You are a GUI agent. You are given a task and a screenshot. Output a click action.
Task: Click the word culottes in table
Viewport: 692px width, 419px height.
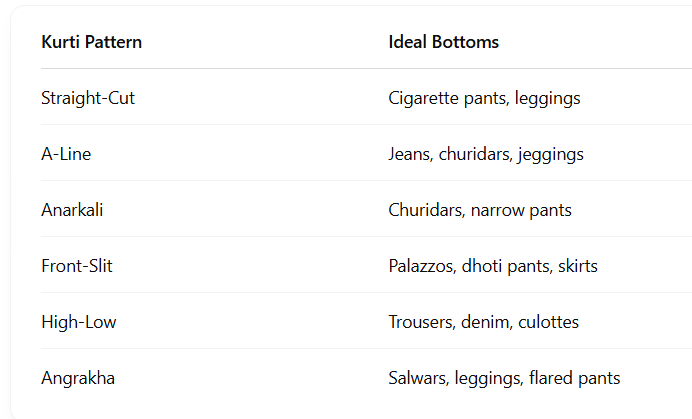point(549,322)
